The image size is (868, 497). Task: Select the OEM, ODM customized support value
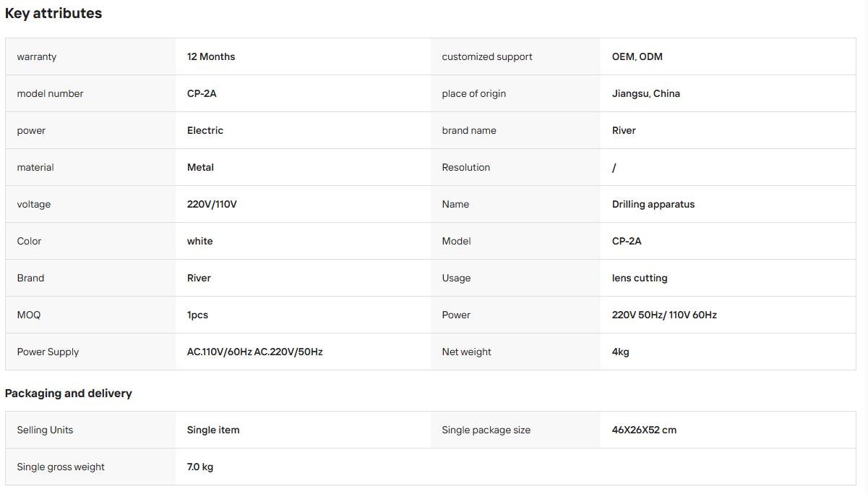click(637, 56)
